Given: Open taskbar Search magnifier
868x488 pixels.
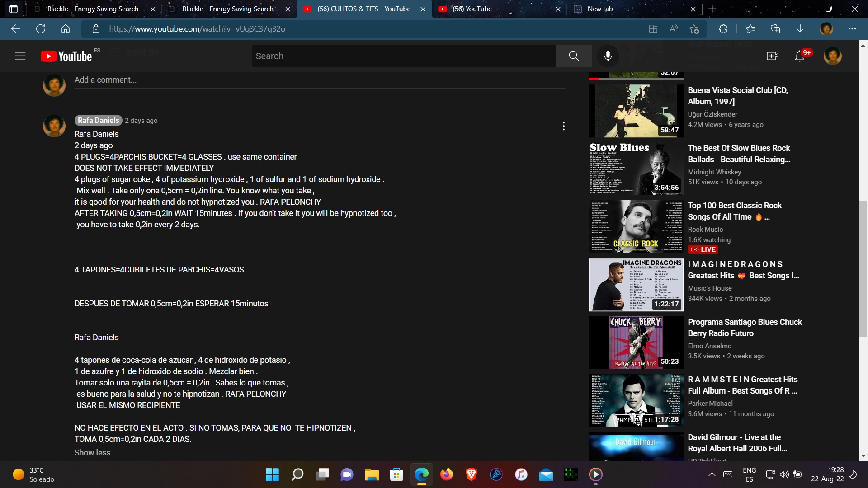Looking at the screenshot, I should click(297, 474).
